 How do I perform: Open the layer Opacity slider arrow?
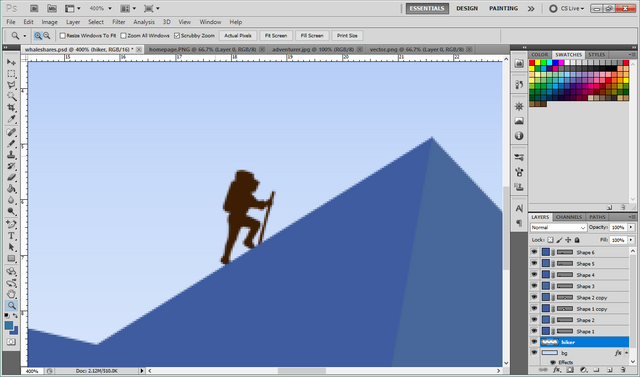[x=631, y=227]
